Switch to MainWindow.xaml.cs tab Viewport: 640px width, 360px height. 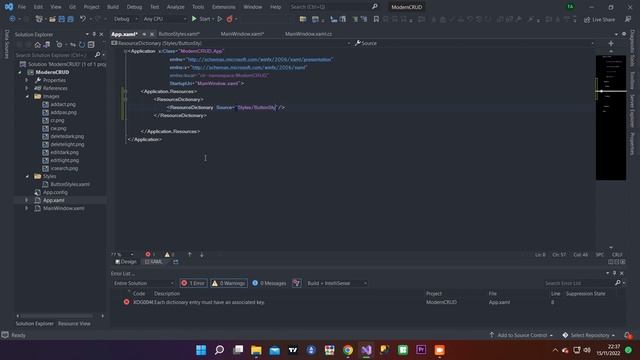[308, 34]
